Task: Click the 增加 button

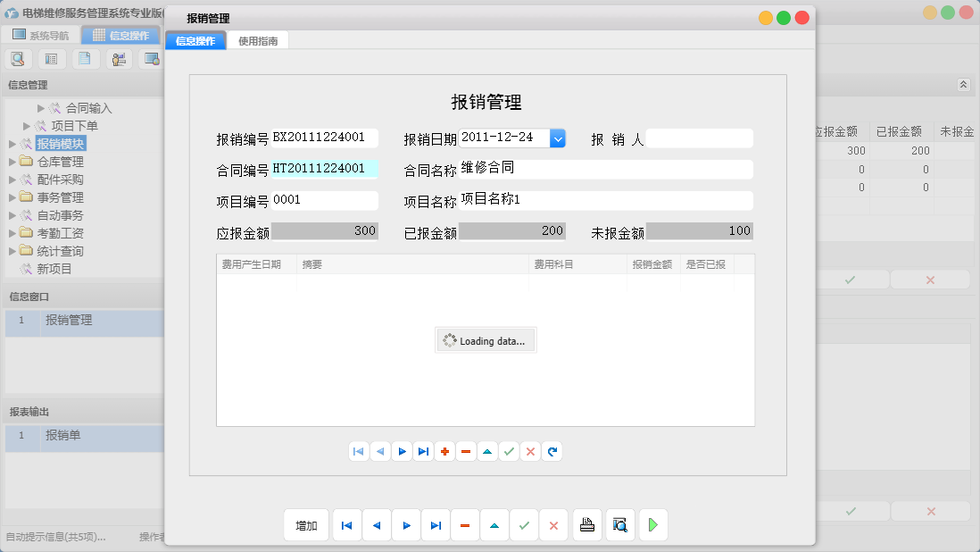Action: tap(306, 525)
